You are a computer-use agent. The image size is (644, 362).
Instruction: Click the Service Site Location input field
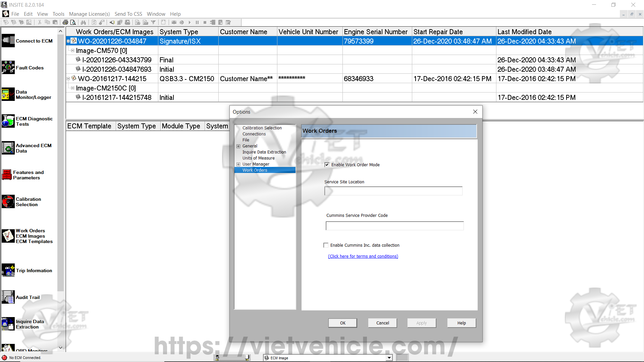(393, 191)
